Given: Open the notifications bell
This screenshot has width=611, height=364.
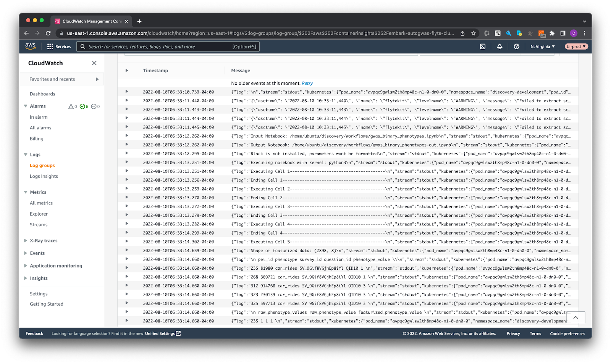Looking at the screenshot, I should pos(499,47).
